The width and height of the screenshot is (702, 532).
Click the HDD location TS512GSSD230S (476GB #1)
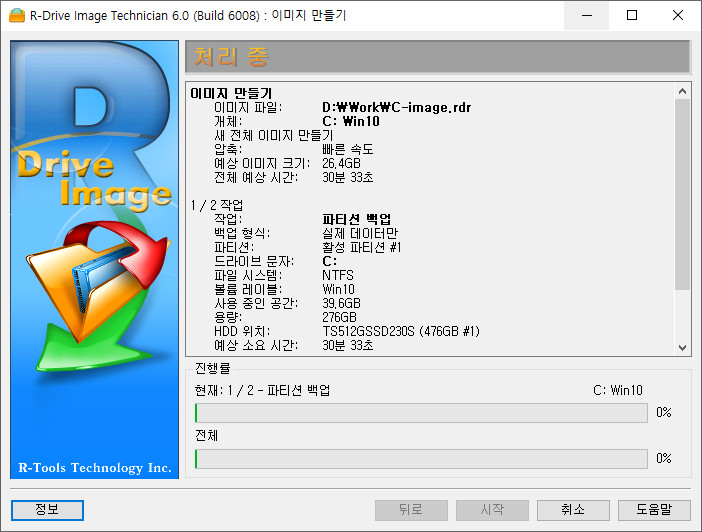(401, 331)
